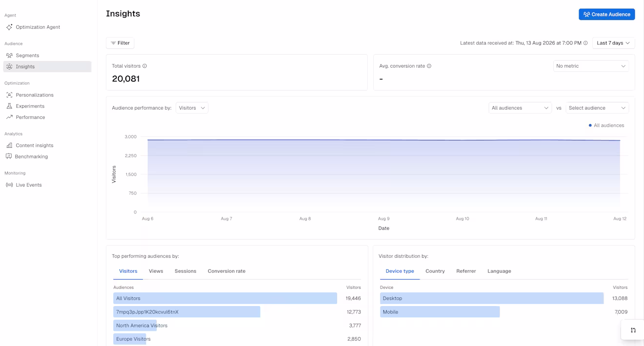Switch to the Country tab

(435, 271)
